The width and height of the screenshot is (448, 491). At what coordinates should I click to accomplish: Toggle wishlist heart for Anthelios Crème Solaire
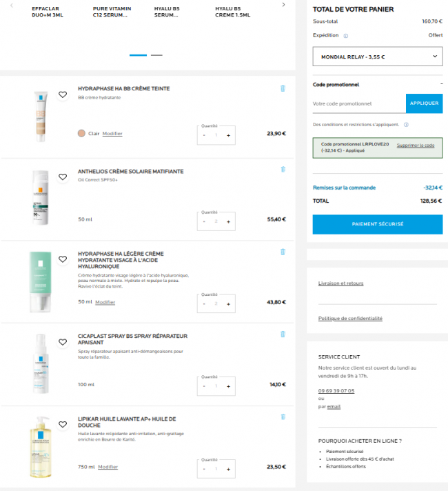click(63, 177)
